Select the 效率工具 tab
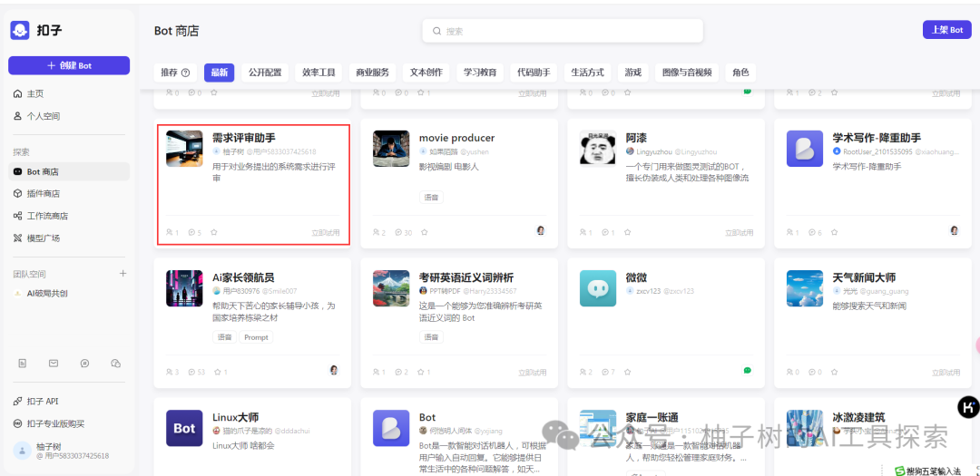 tap(318, 73)
